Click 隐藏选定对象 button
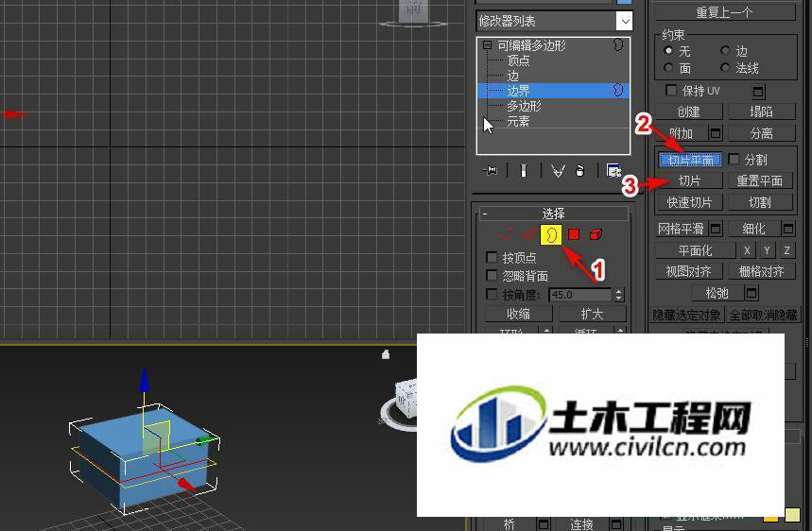 (686, 315)
